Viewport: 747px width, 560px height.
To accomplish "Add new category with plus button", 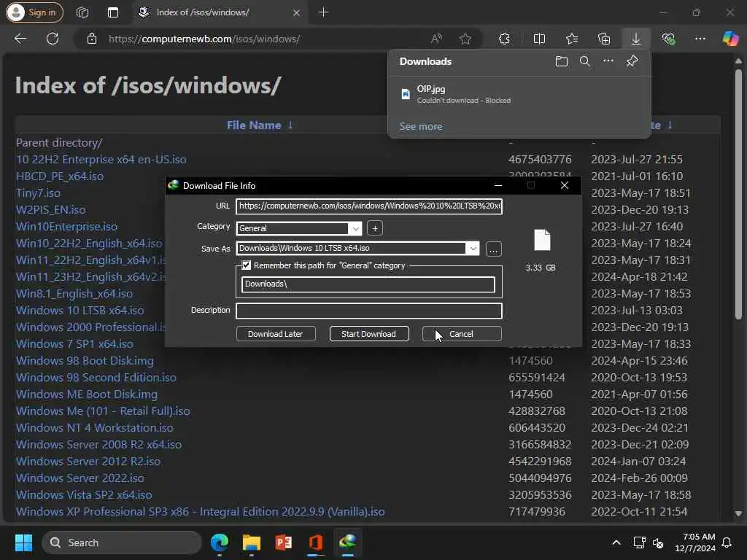I will [x=375, y=228].
